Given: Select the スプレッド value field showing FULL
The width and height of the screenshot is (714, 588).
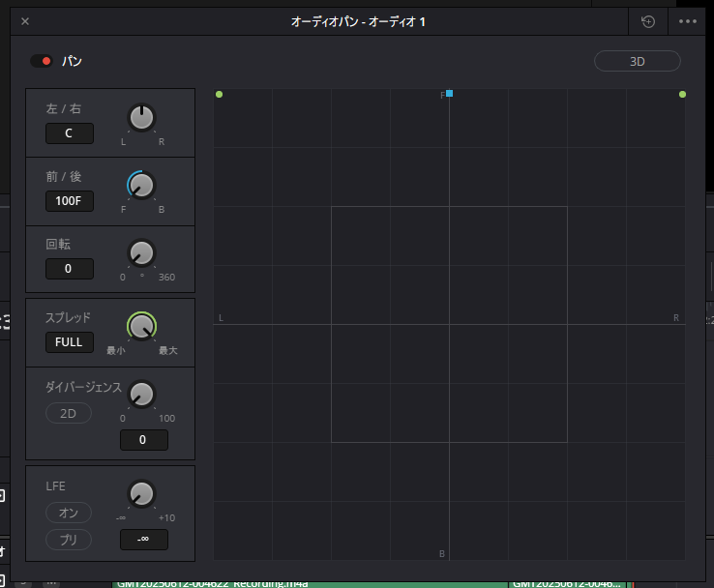Looking at the screenshot, I should [69, 342].
